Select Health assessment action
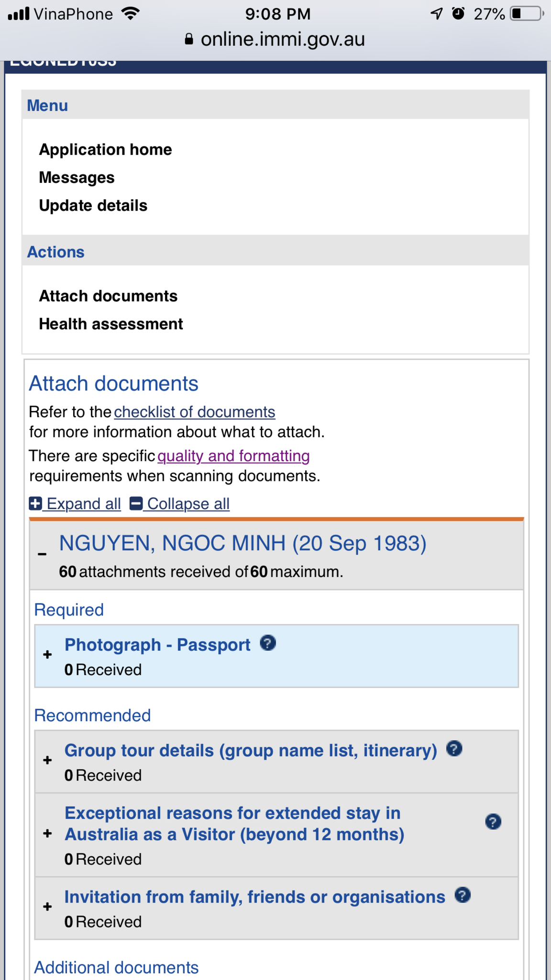This screenshot has height=980, width=551. 111,324
